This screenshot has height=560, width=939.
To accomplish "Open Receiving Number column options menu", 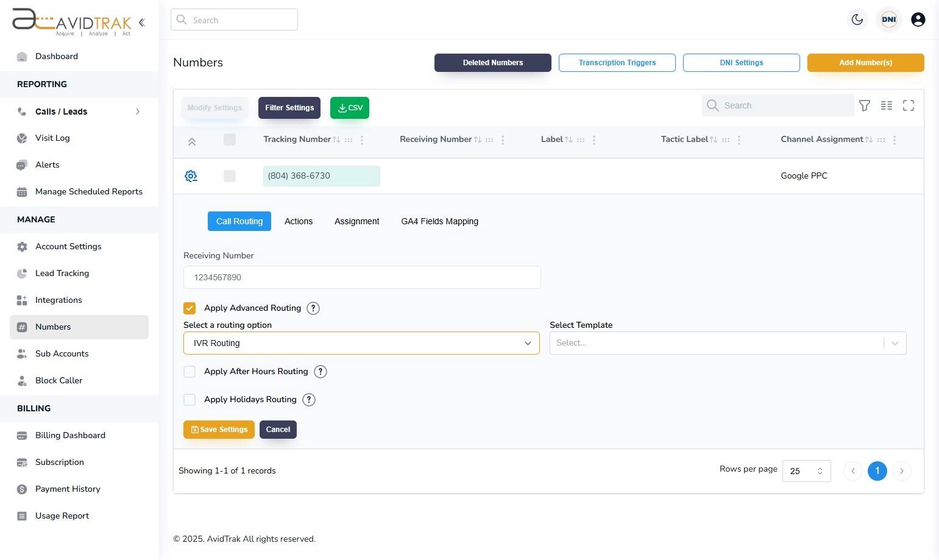I will pos(503,140).
